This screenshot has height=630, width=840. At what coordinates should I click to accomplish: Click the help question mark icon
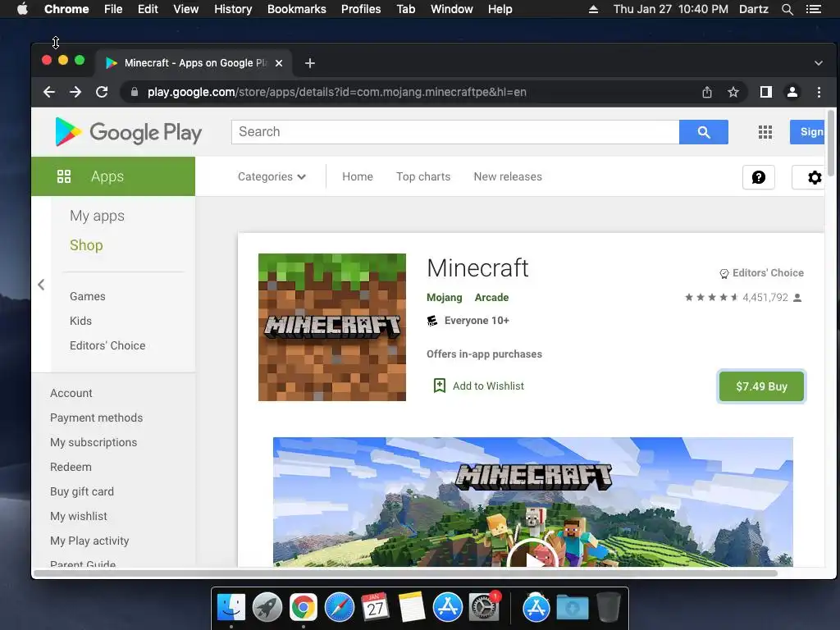tap(759, 177)
